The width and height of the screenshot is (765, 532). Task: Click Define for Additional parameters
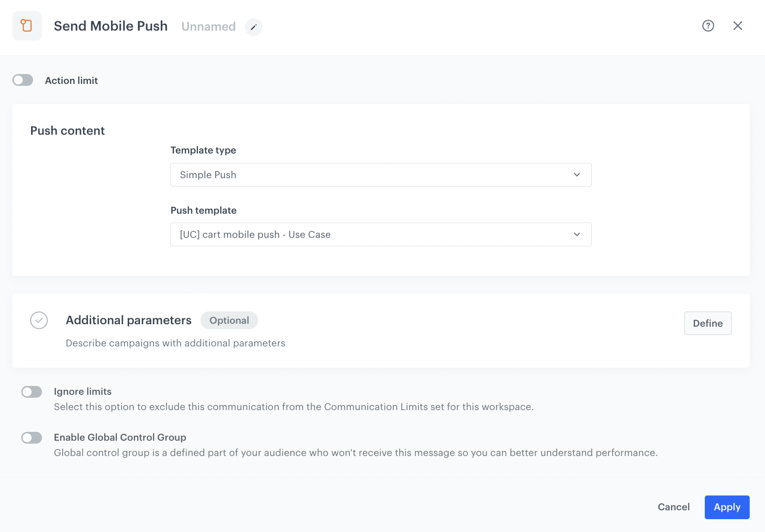(x=707, y=323)
